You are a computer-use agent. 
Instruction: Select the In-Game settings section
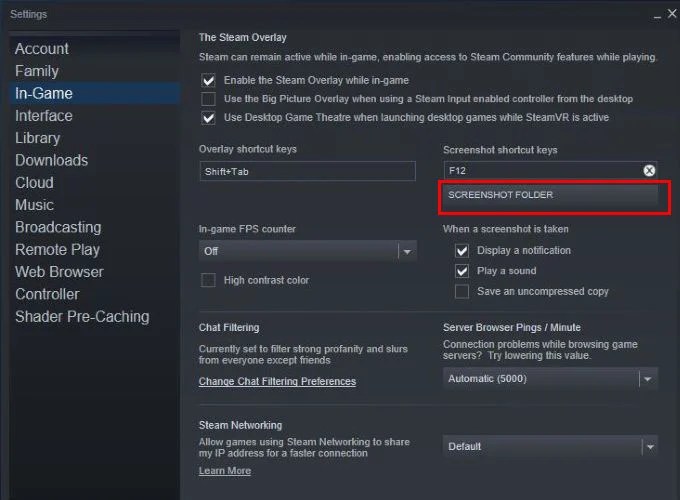click(95, 93)
